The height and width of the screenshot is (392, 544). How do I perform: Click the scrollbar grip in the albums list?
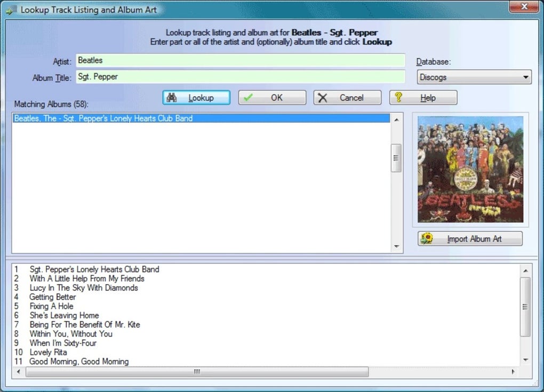tap(396, 158)
